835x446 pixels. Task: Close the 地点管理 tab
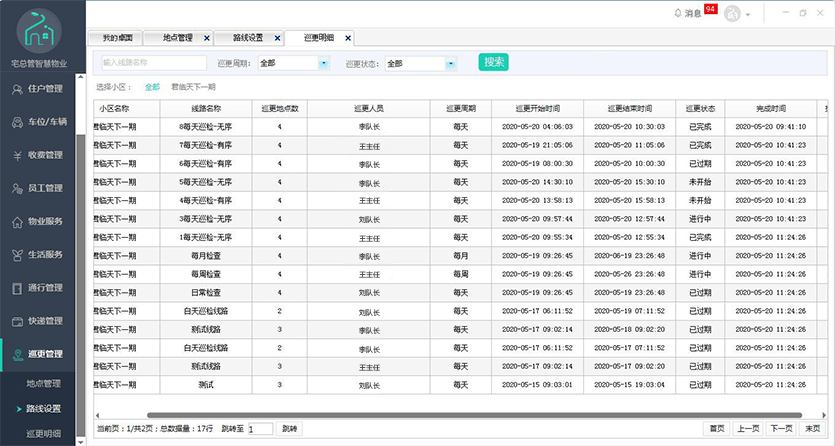[207, 38]
